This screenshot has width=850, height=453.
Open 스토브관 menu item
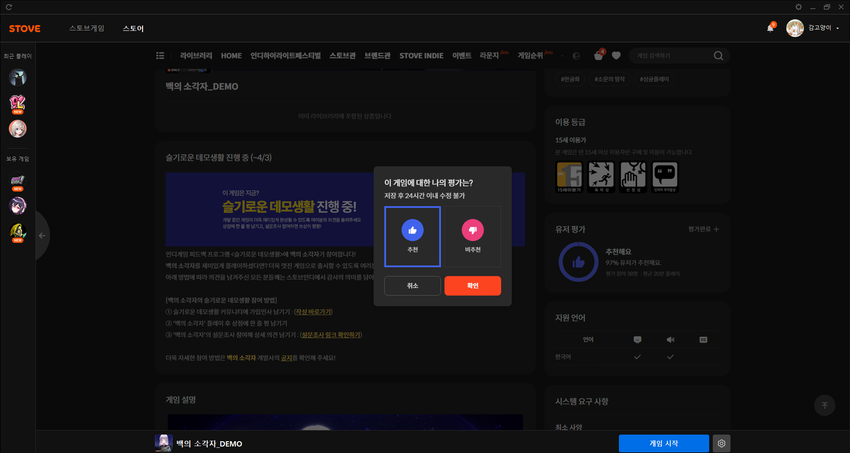coord(343,55)
